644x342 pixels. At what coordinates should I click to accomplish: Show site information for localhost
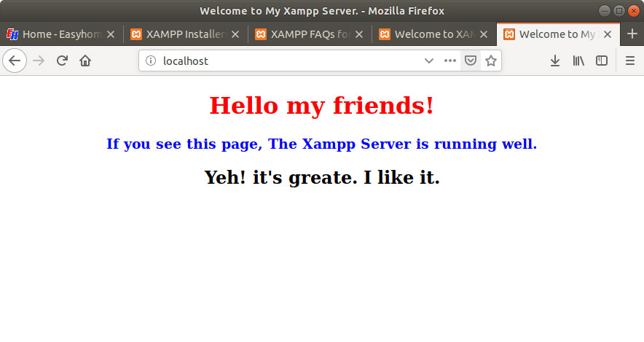pos(151,61)
